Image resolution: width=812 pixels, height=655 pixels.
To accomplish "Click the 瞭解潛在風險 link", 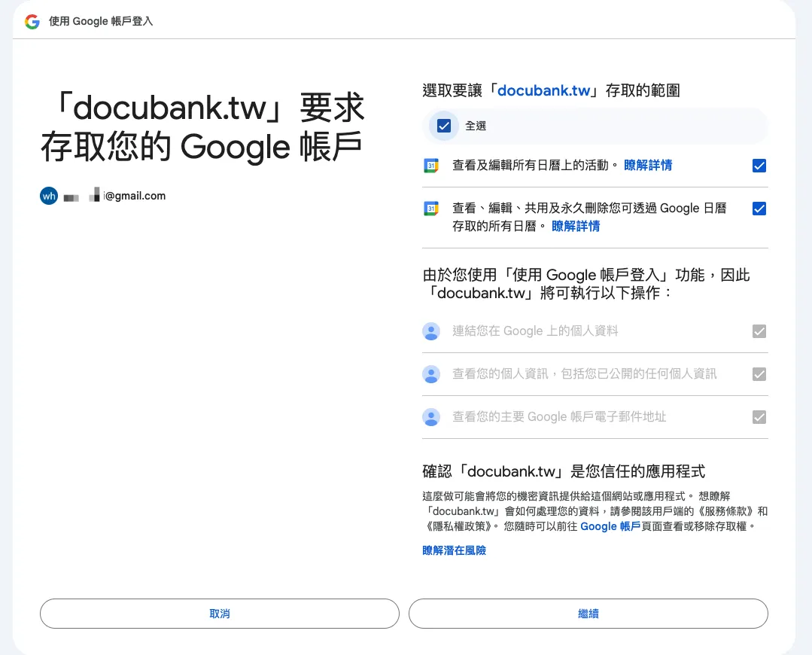I will [x=454, y=550].
